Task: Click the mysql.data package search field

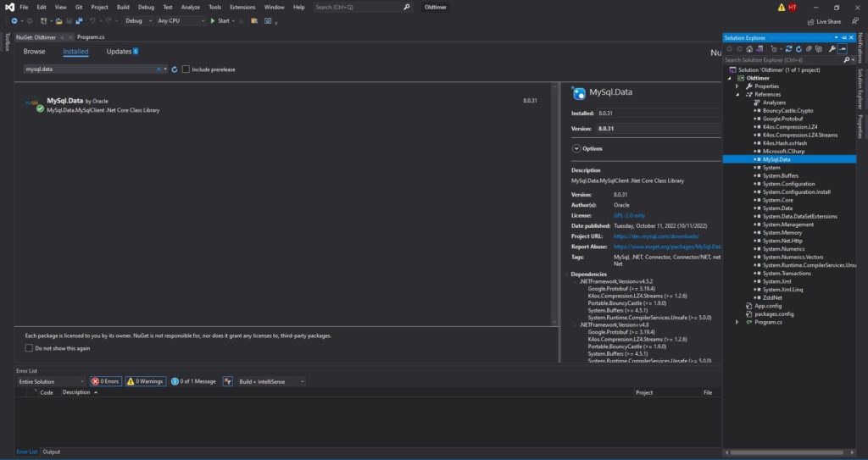Action: 93,69
